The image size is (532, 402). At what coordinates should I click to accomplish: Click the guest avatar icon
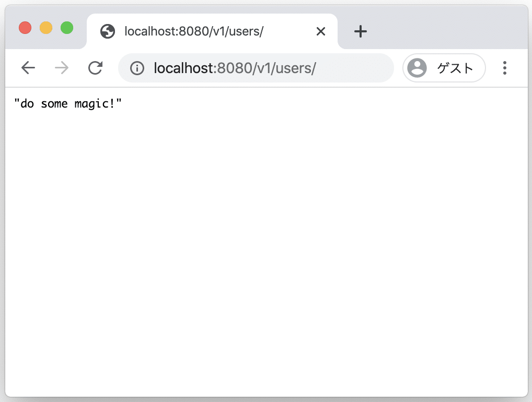tap(417, 68)
